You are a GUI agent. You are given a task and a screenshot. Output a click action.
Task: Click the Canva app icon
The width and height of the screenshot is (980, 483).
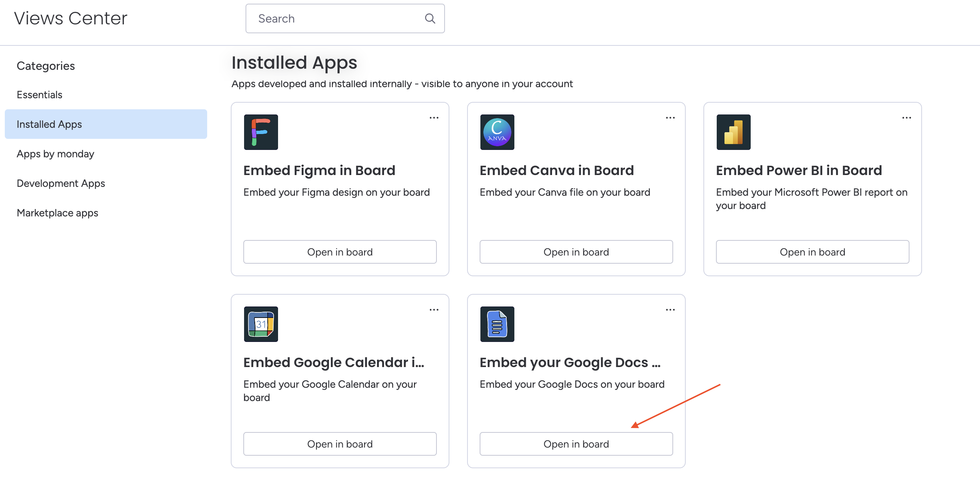[x=497, y=132]
